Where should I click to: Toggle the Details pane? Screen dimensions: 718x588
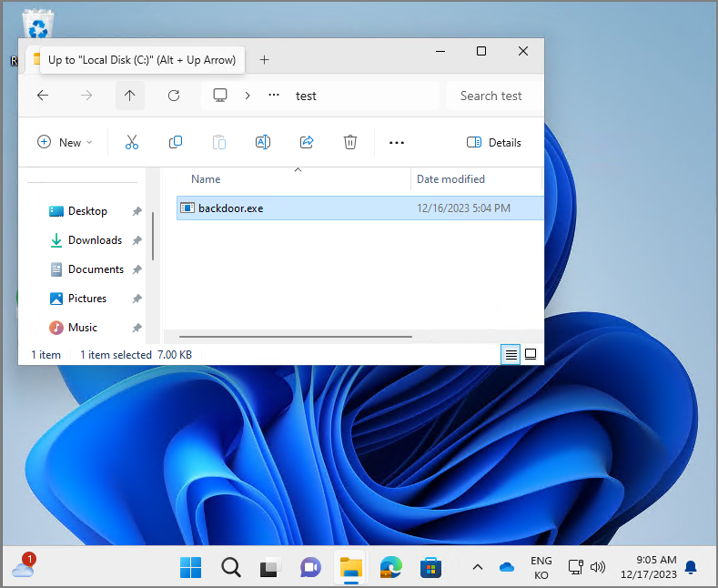pos(493,142)
